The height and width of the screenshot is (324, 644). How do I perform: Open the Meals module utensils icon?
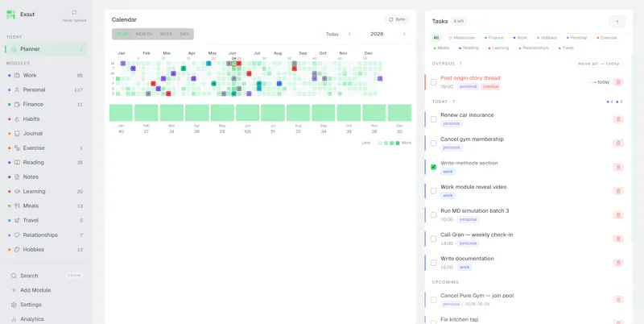[17, 206]
